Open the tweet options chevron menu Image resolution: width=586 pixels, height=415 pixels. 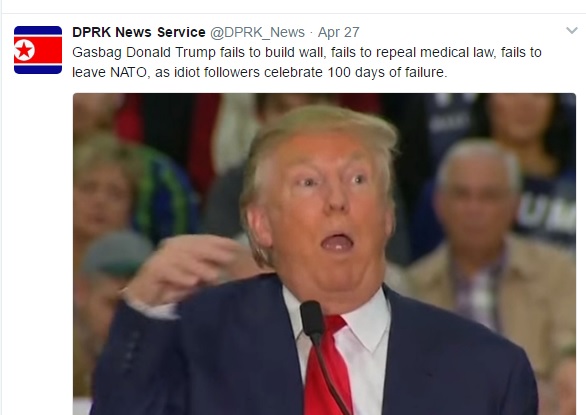572,31
